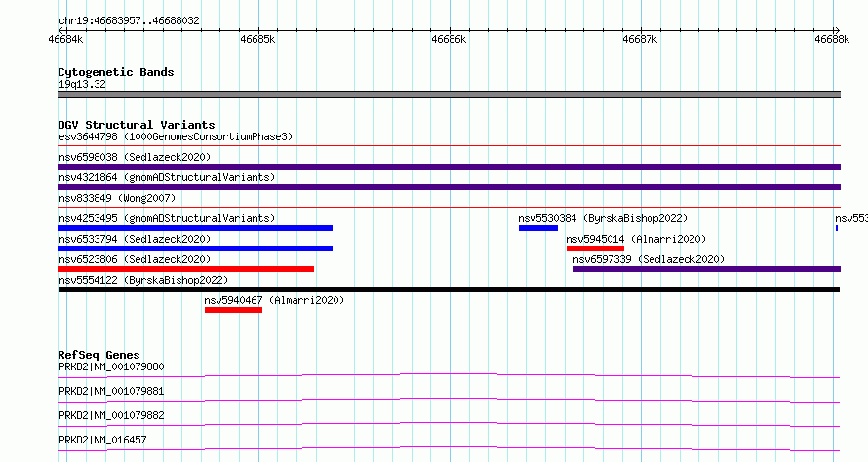Click the esv3644798 variant red line
Image resolution: width=868 pixels, height=462 pixels.
tap(449, 146)
